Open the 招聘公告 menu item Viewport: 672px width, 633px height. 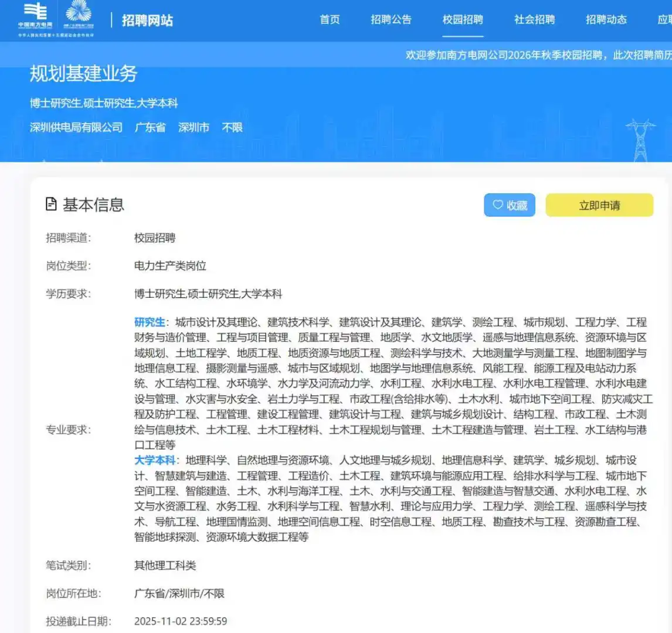[x=391, y=20]
